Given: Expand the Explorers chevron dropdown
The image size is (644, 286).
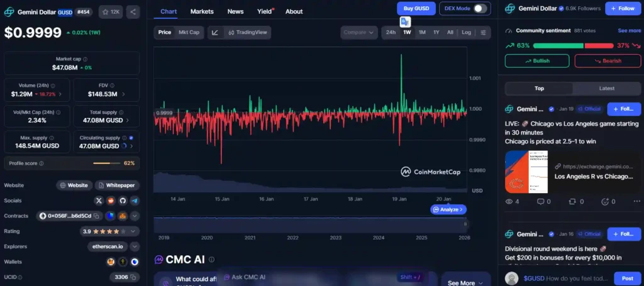Looking at the screenshot, I should (x=135, y=246).
